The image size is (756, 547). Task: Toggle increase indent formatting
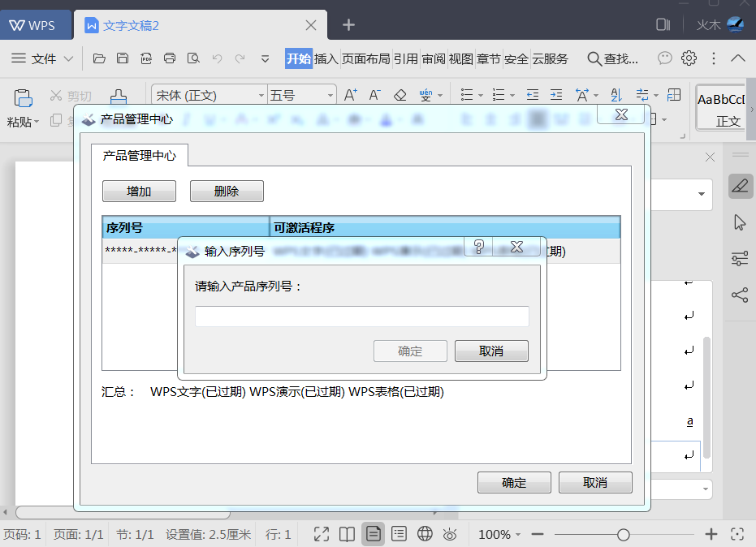click(x=555, y=94)
